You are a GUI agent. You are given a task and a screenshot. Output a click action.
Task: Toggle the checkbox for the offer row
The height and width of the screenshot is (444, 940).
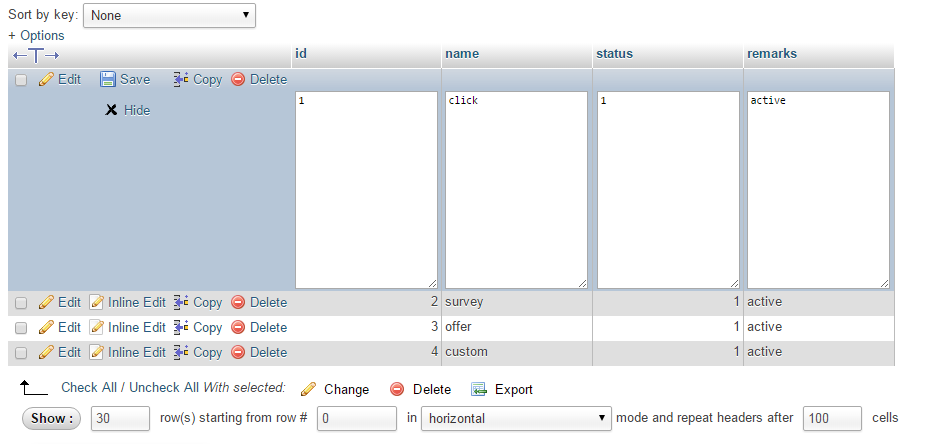(21, 328)
